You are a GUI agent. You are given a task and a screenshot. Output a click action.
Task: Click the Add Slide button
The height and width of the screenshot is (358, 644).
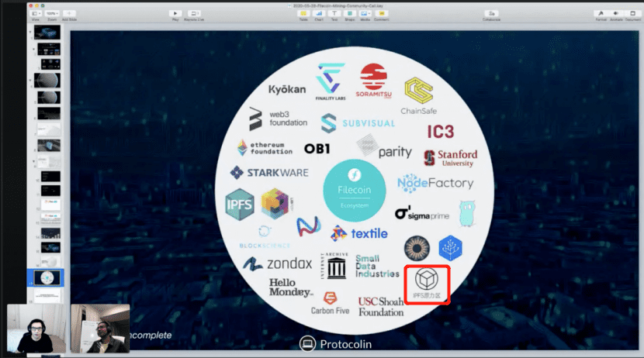tap(69, 13)
